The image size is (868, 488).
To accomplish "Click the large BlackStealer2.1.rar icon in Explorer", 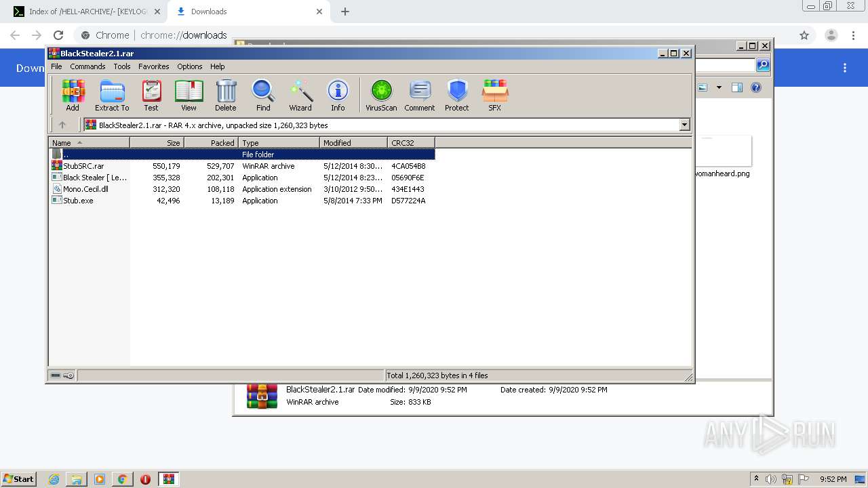I will coord(262,396).
